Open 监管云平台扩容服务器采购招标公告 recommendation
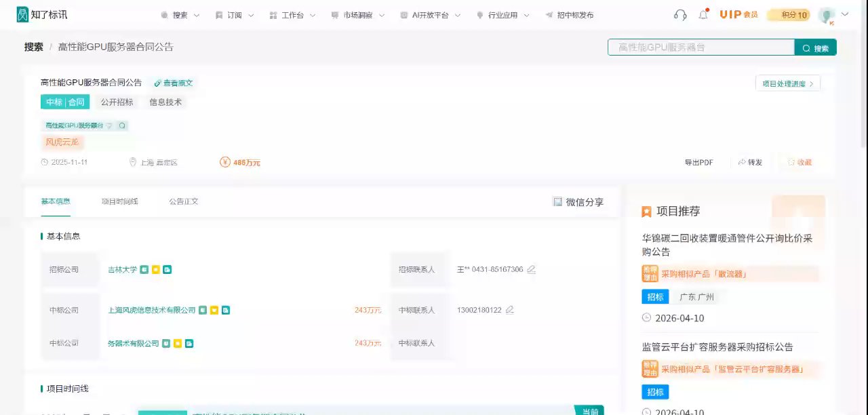 717,347
